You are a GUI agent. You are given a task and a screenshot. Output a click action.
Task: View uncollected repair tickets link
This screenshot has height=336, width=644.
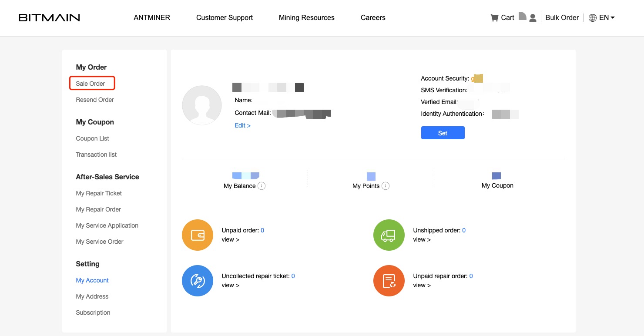click(231, 285)
